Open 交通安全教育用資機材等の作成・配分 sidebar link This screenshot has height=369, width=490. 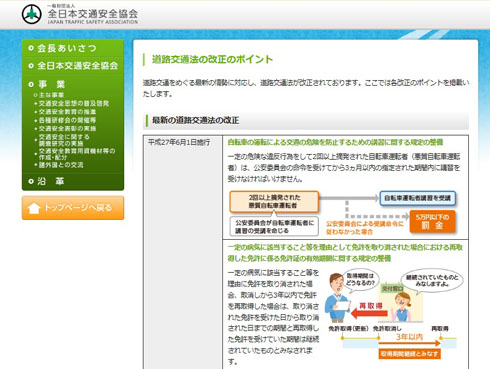pos(77,154)
